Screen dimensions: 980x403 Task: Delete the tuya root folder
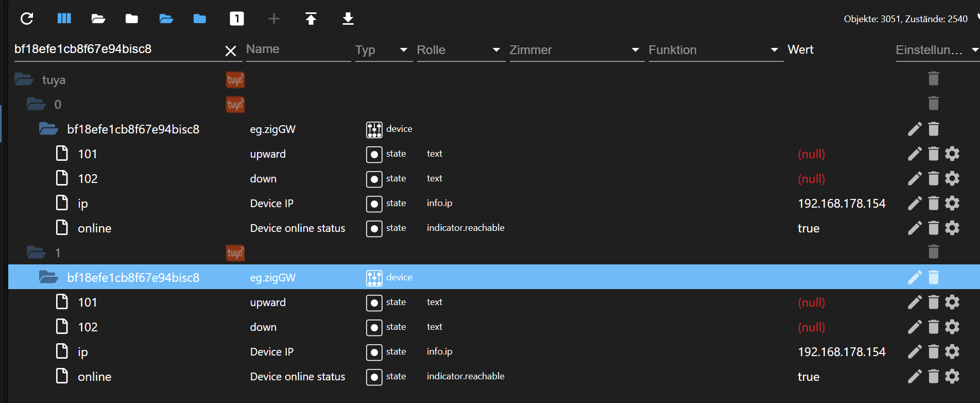934,79
